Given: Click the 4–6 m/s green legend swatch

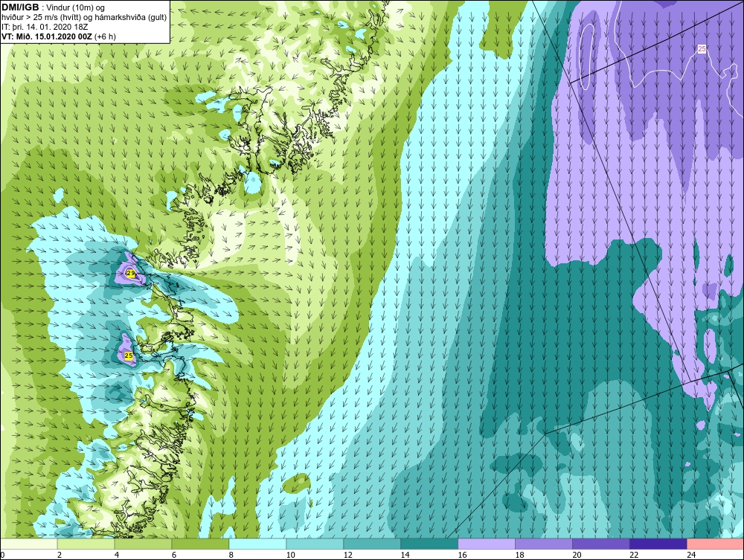Looking at the screenshot, I should [144, 544].
